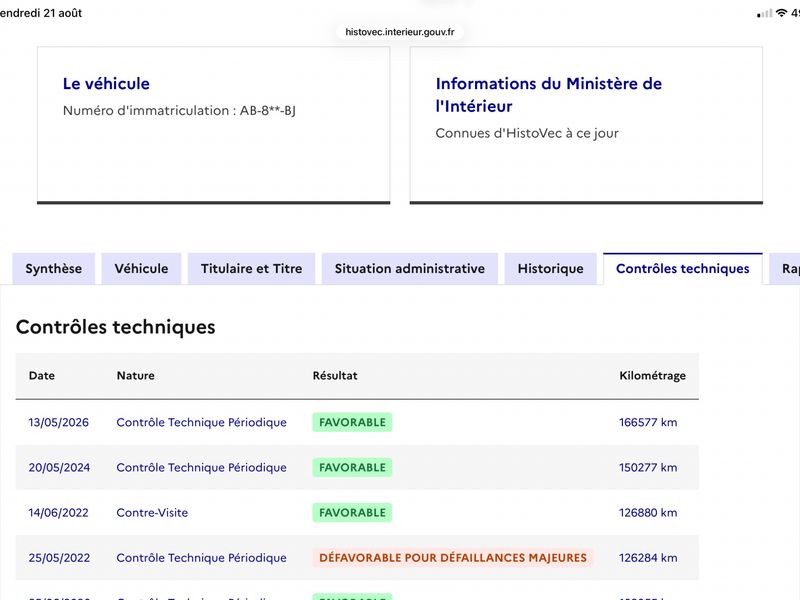Tap the date in the status bar
Viewport: 800px width, 600px height.
pos(41,13)
